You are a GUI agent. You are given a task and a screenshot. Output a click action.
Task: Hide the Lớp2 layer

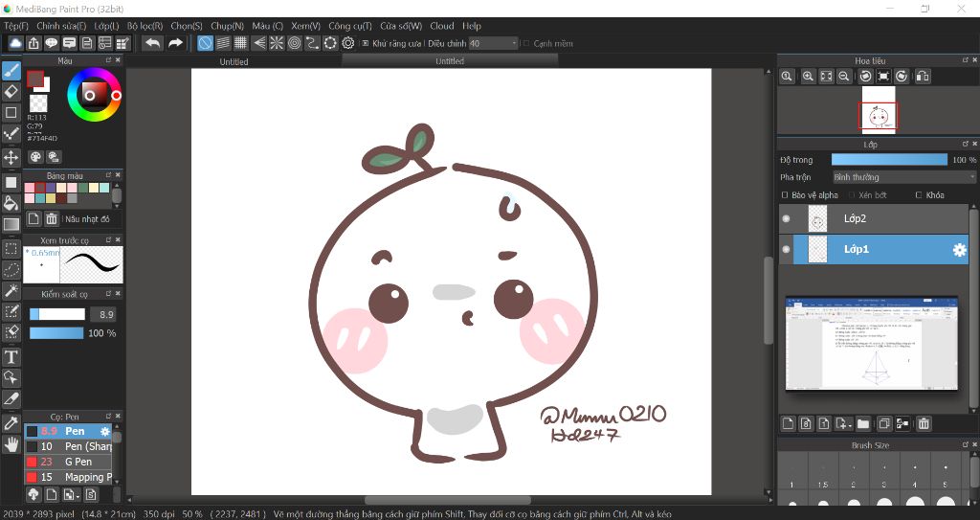click(787, 218)
